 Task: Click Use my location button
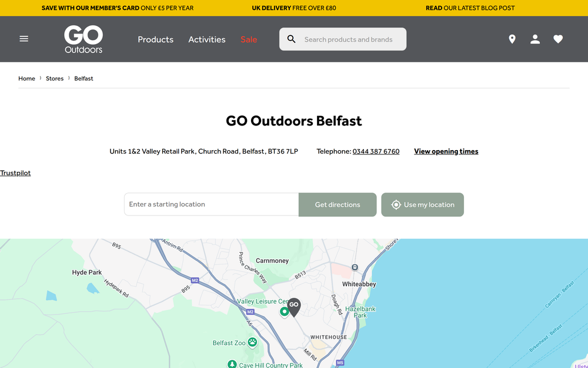pyautogui.click(x=423, y=205)
